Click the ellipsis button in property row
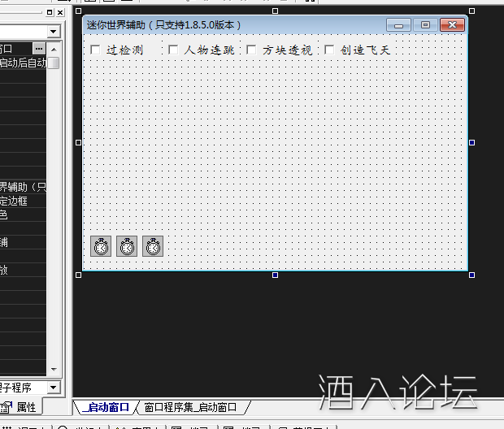This screenshot has width=504, height=429. click(x=39, y=50)
